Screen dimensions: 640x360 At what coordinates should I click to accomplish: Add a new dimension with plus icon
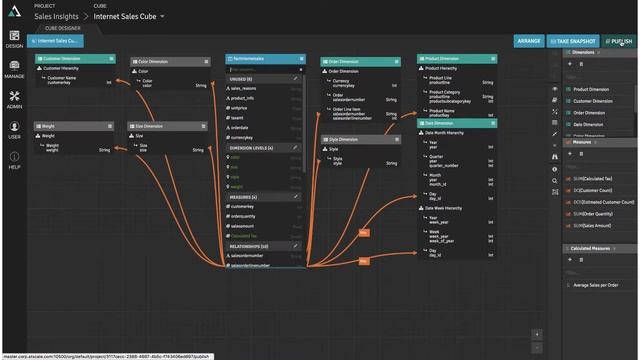[570, 64]
